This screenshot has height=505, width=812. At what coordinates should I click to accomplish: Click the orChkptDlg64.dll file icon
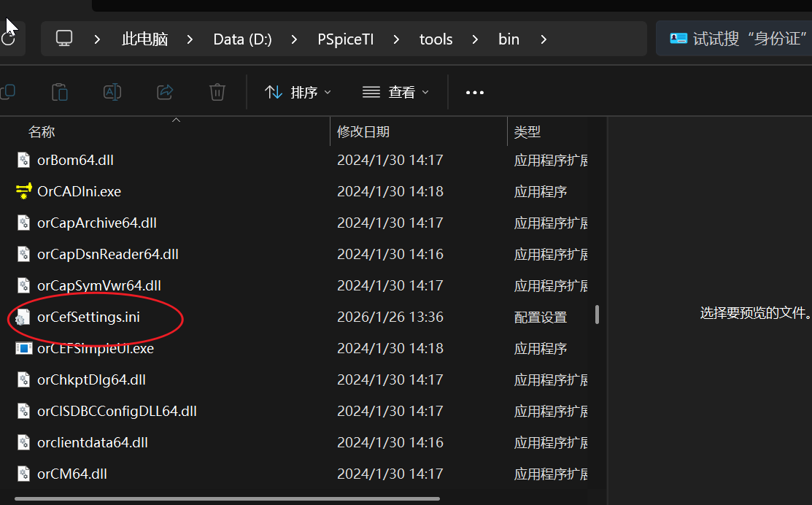pyautogui.click(x=24, y=379)
